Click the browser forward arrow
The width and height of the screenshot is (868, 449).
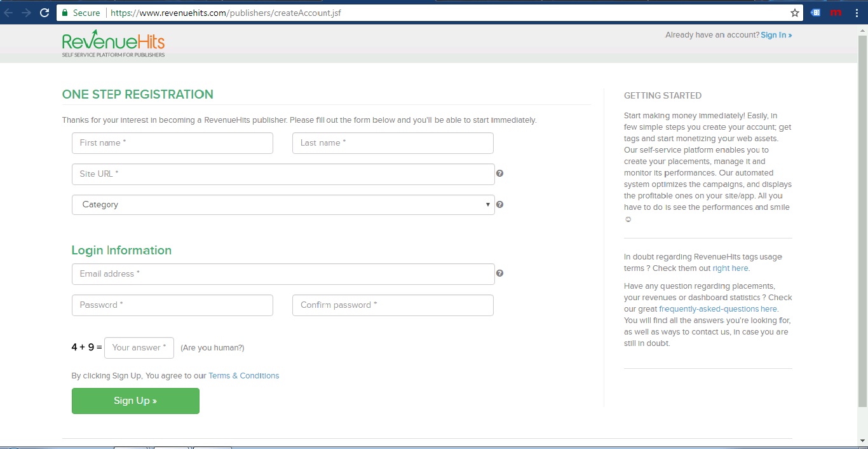click(x=26, y=13)
